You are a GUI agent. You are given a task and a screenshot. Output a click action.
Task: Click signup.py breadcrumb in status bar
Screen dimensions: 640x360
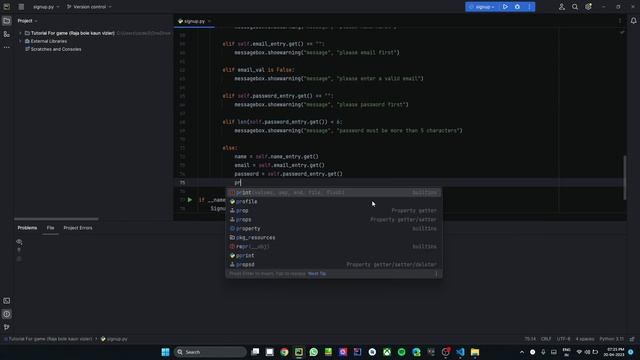coord(114,339)
